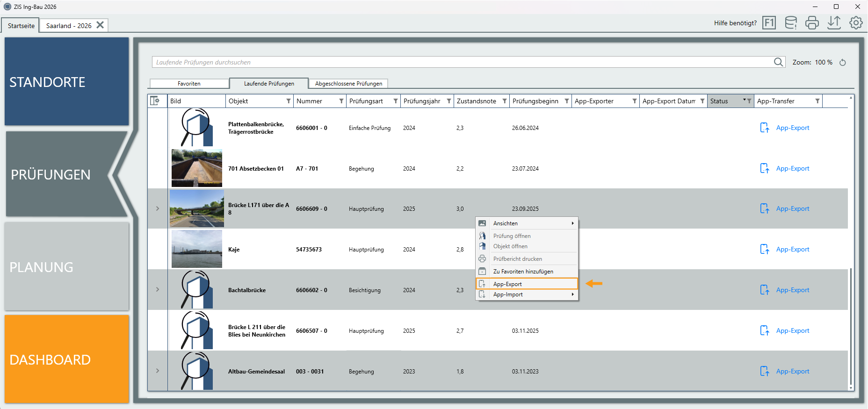Open filter dropdown on Prüfungsart column
868x409 pixels.
click(x=396, y=101)
